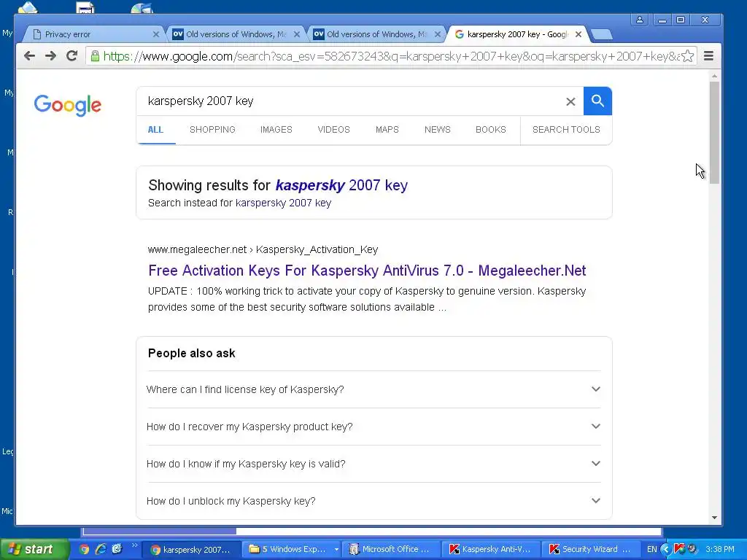Go forward using the browser forward arrow
Viewport: 747px width, 560px height.
coord(50,56)
